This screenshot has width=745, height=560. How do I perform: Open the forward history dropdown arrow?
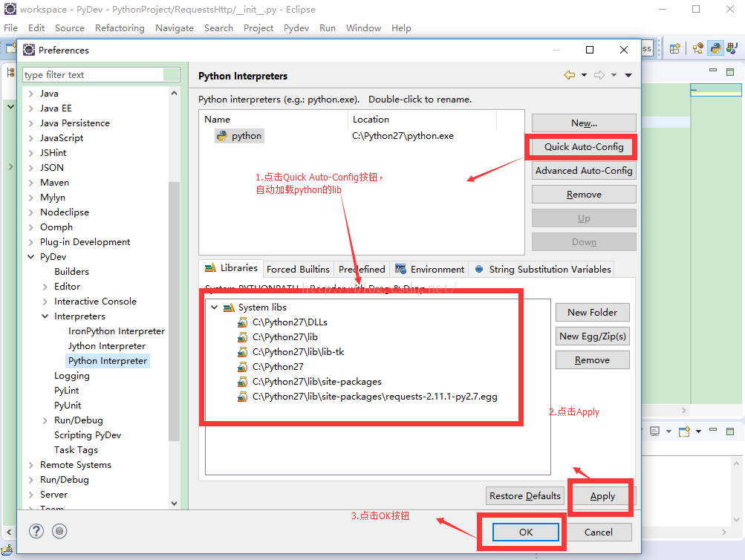pos(614,75)
